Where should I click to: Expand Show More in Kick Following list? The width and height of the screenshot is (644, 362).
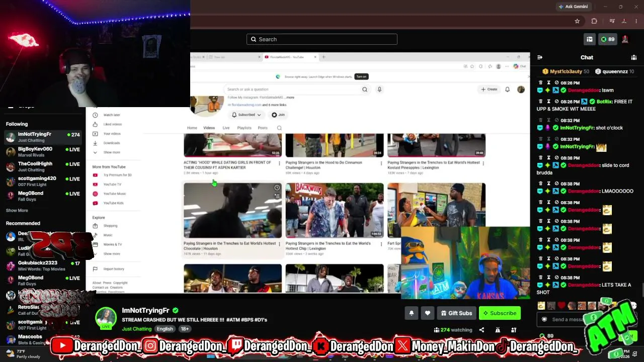coord(17,211)
